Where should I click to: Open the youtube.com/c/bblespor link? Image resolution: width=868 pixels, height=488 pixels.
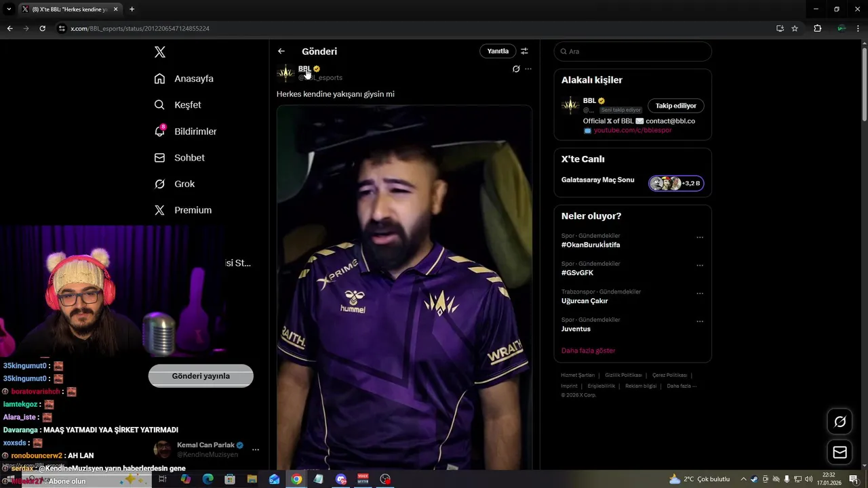point(633,130)
